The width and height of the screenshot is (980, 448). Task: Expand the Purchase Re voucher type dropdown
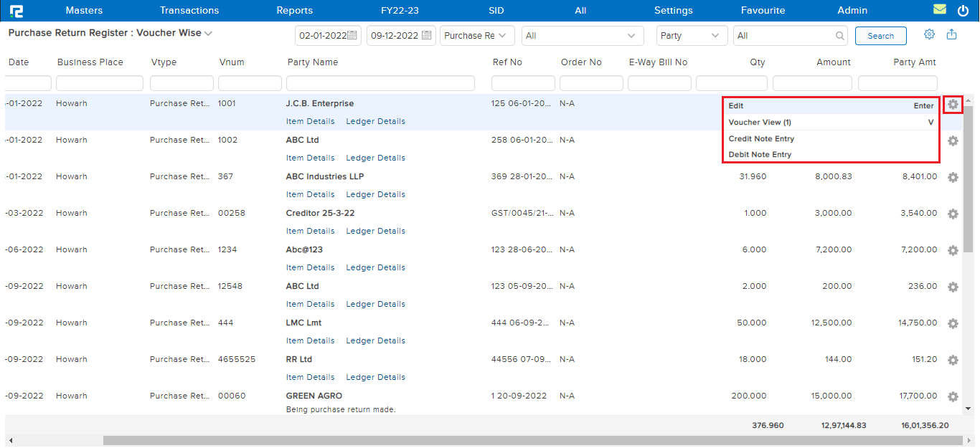tap(479, 36)
